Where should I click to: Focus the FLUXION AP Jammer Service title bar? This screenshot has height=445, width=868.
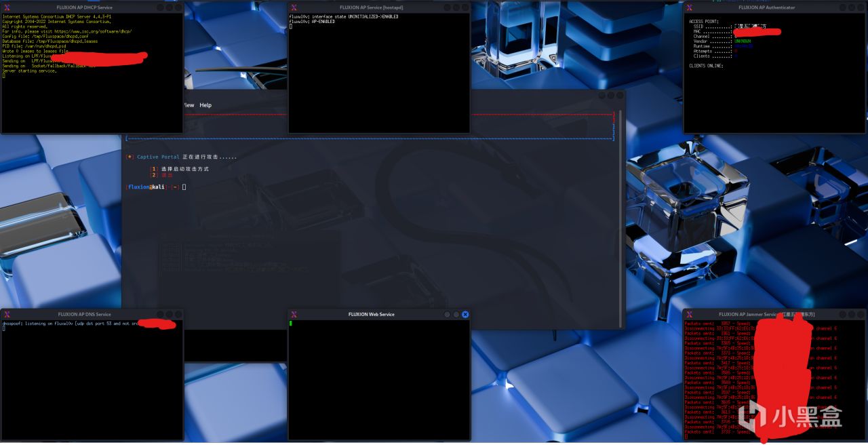pyautogui.click(x=775, y=314)
